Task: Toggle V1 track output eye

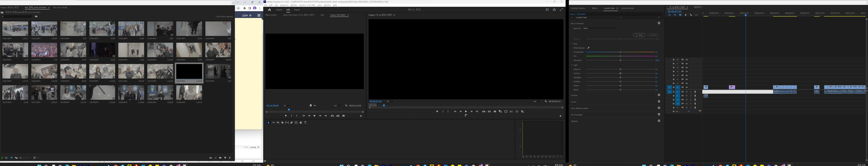Action: click(x=687, y=87)
